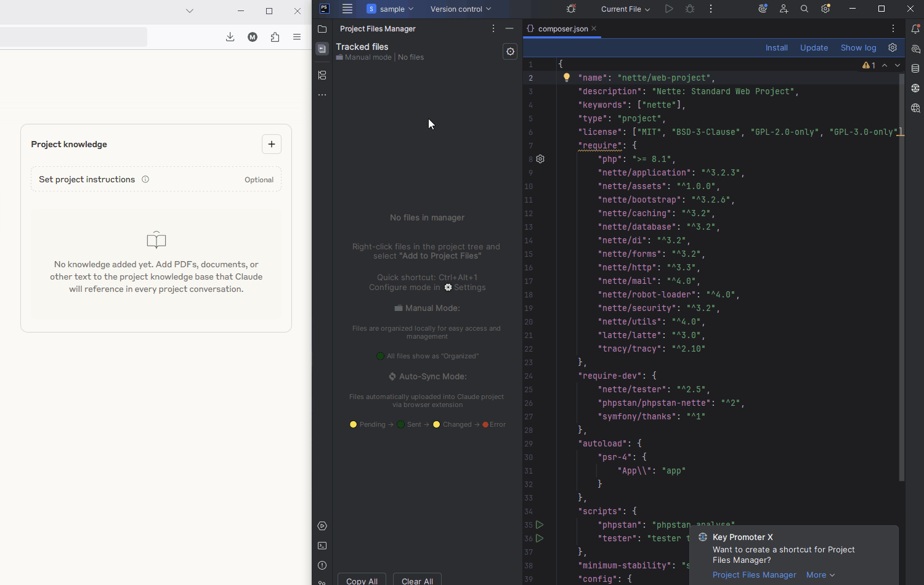The height and width of the screenshot is (585, 924).
Task: Close the composer.json tab
Action: (x=594, y=28)
